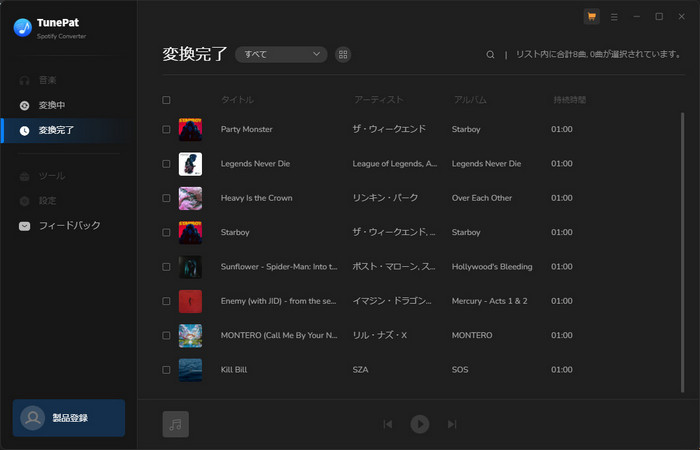This screenshot has height=450, width=700.
Task: Click Mercury - Acts 1 & 2 album
Action: tap(489, 301)
